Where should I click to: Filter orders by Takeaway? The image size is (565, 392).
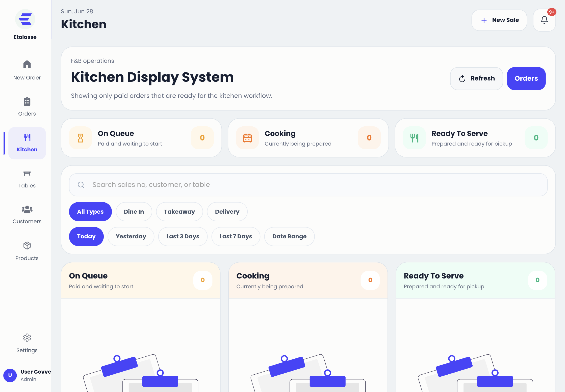click(x=179, y=212)
